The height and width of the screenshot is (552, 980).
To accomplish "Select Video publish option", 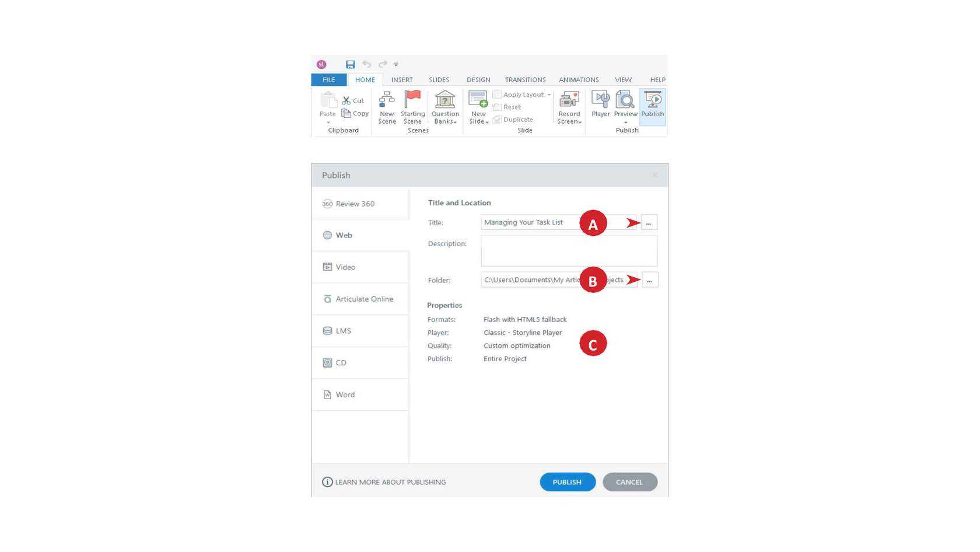I will [x=360, y=267].
